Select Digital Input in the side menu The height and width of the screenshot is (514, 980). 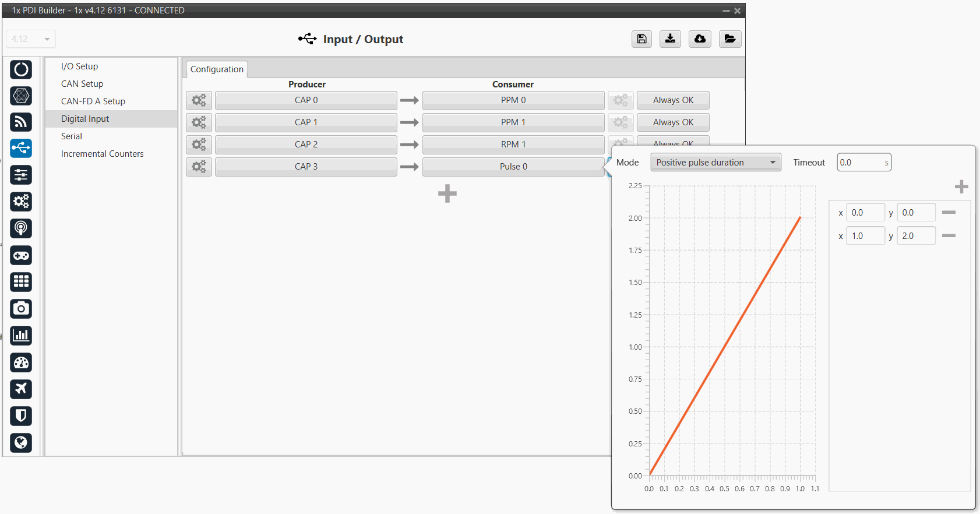click(85, 119)
